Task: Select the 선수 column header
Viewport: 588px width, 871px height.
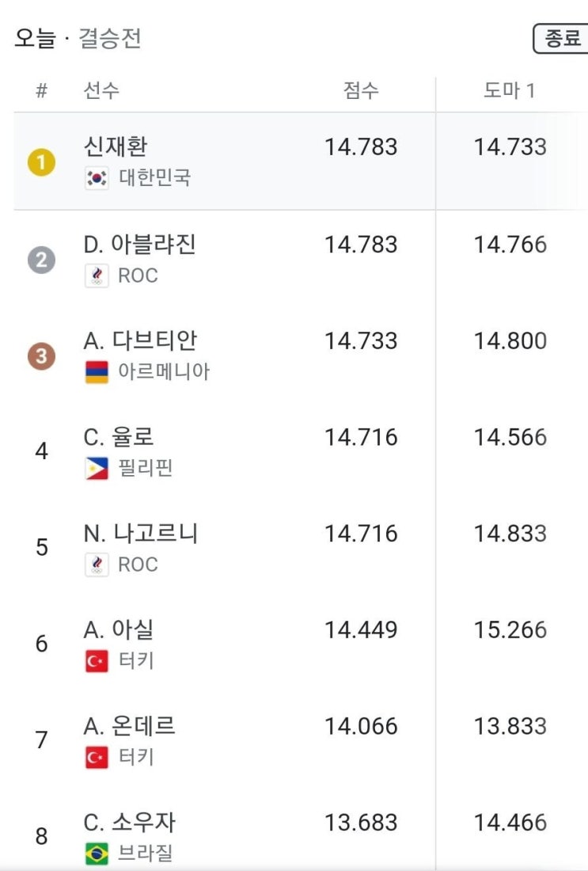Action: 101,90
